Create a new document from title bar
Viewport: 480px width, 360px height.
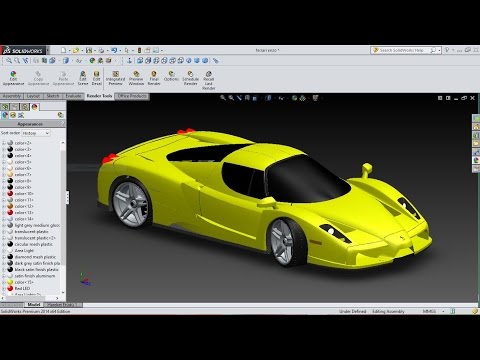coord(63,50)
